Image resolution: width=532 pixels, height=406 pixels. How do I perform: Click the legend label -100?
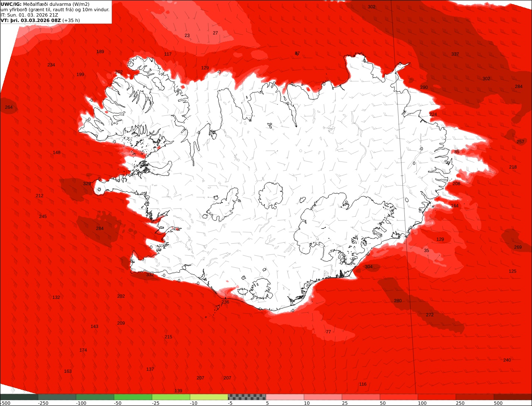coord(81,403)
